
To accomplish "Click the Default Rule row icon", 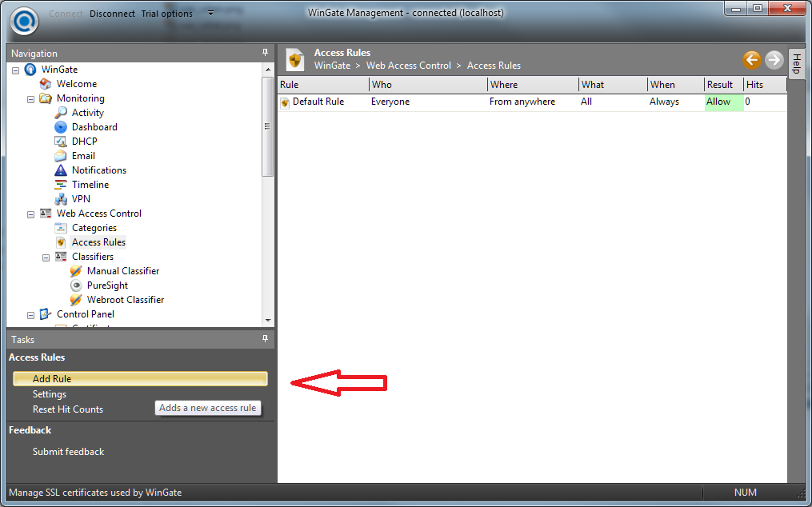I will coord(285,102).
